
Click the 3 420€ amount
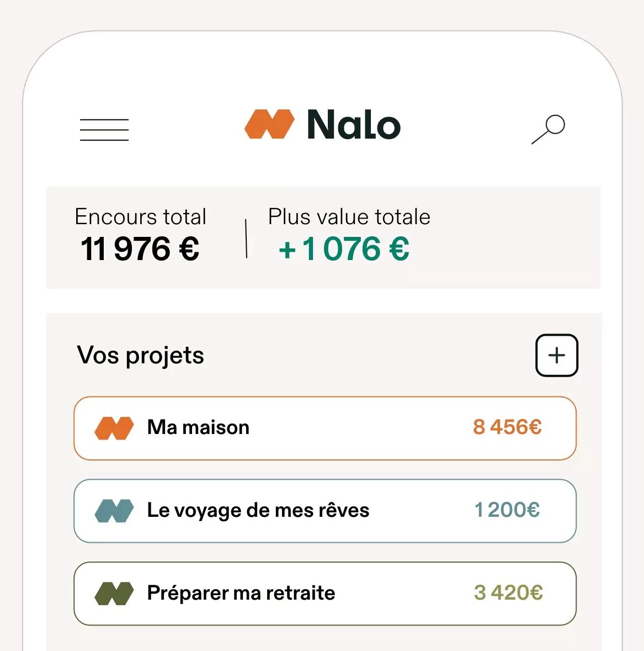pyautogui.click(x=508, y=592)
